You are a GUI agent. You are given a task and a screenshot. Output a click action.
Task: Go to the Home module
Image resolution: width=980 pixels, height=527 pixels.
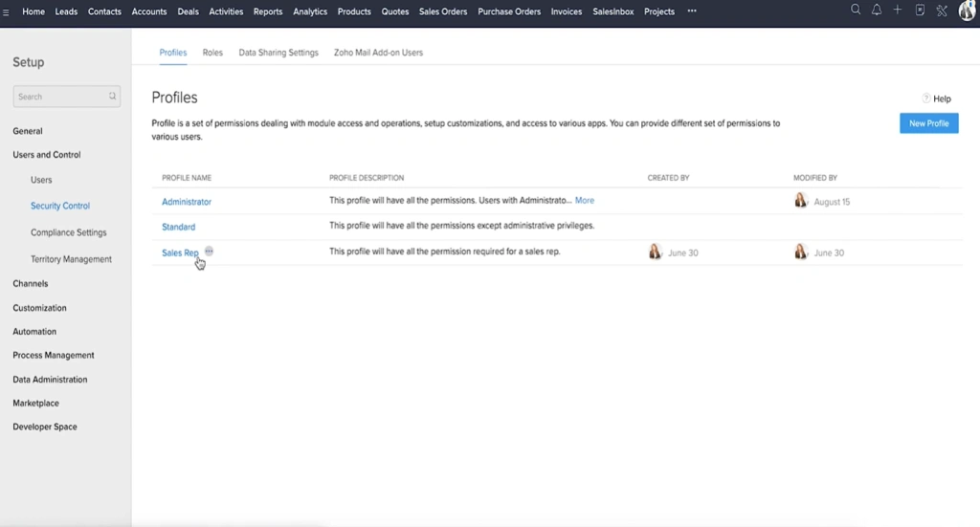(x=33, y=11)
